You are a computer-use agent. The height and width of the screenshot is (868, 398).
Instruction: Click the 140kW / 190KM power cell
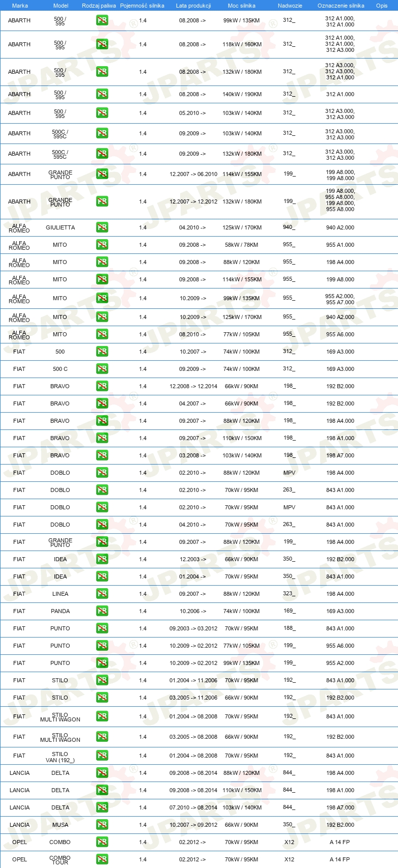pos(242,94)
